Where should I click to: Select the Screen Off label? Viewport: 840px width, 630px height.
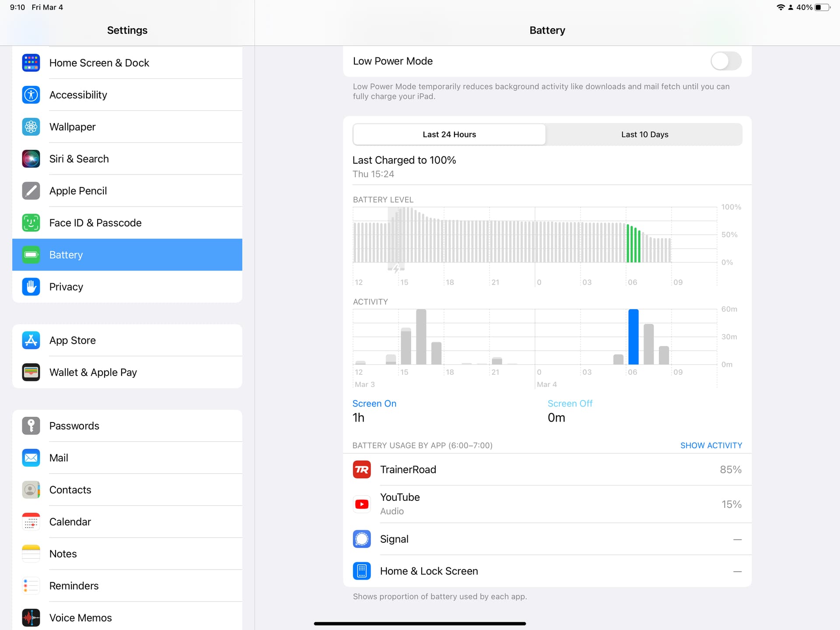pos(570,404)
